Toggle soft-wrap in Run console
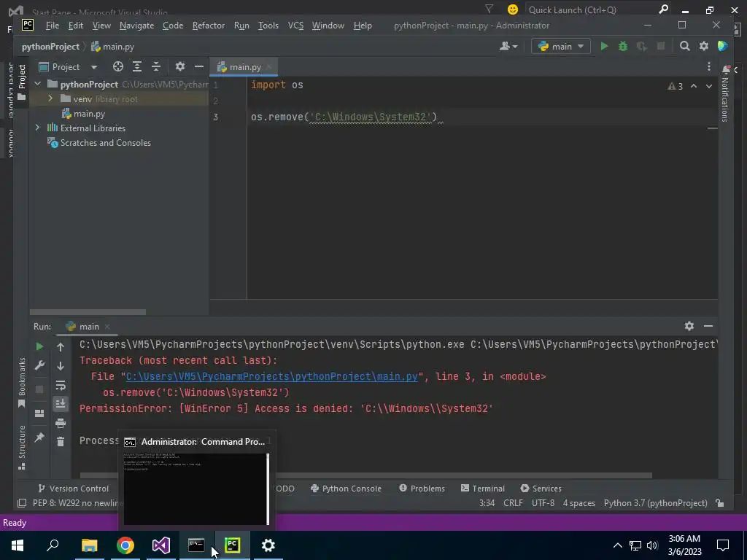The image size is (747, 560). click(61, 385)
